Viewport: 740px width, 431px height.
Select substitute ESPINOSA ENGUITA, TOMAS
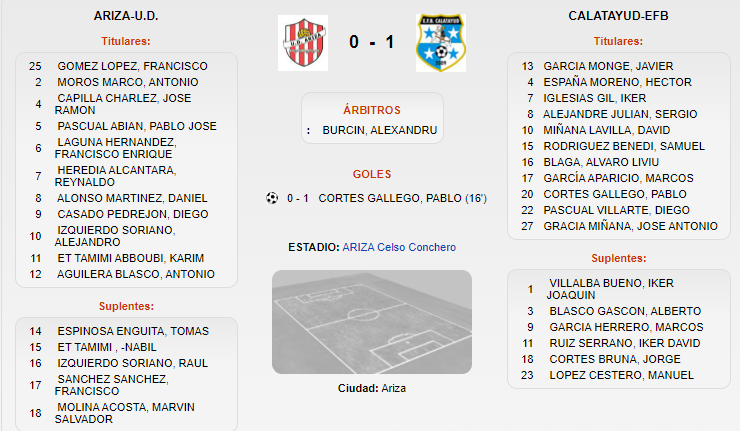pyautogui.click(x=133, y=331)
